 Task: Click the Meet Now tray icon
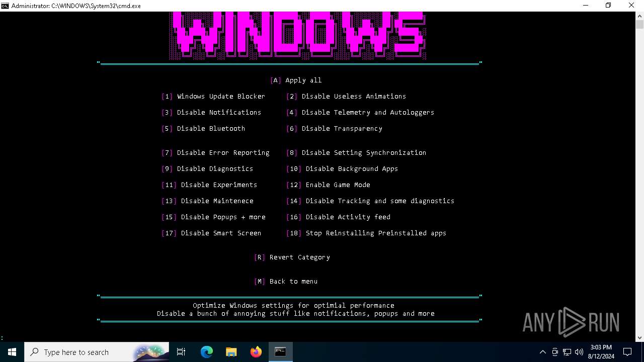tap(555, 352)
